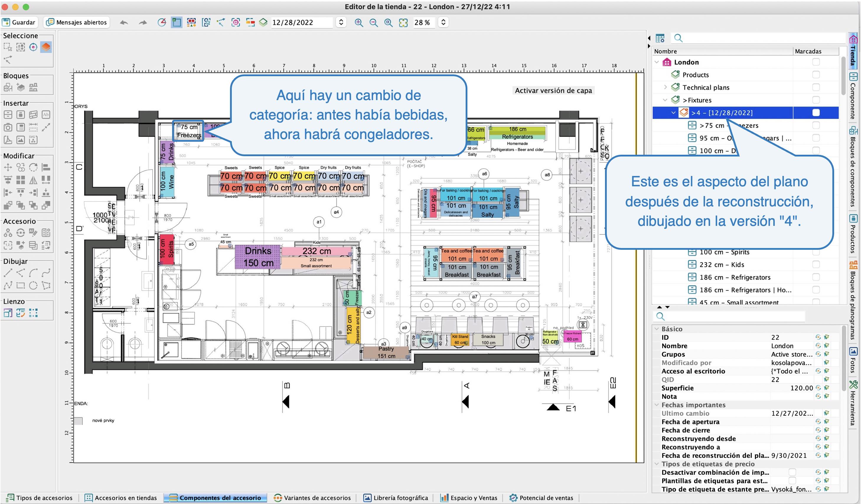861x504 pixels.
Task: Click Activar versión de capa label
Action: (x=553, y=91)
